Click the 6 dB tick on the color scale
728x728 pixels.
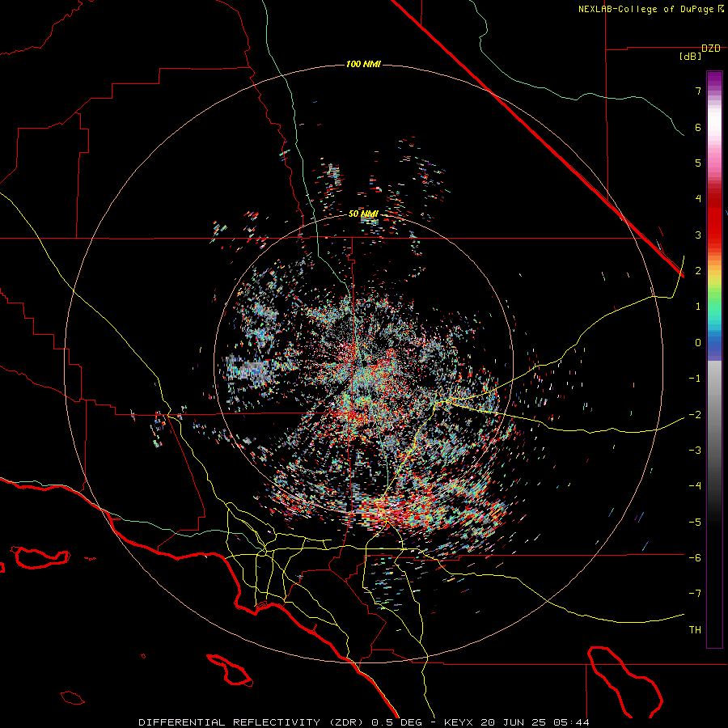pos(698,127)
